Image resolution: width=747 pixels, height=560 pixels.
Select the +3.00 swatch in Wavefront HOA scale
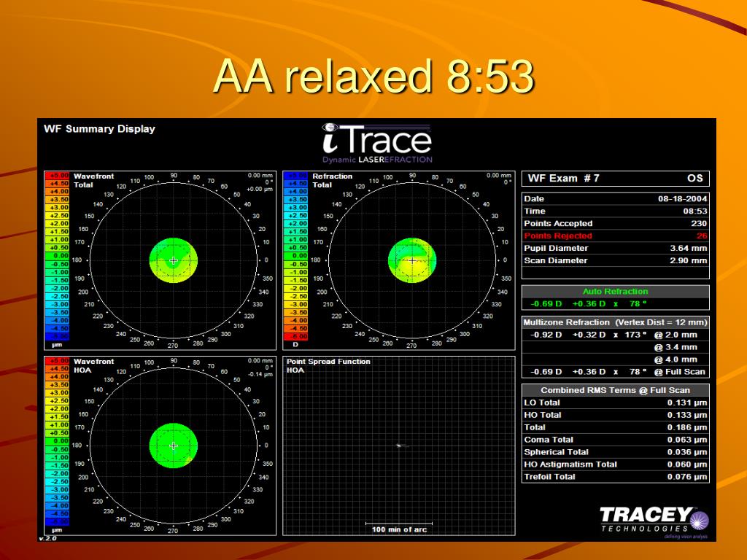[x=57, y=392]
